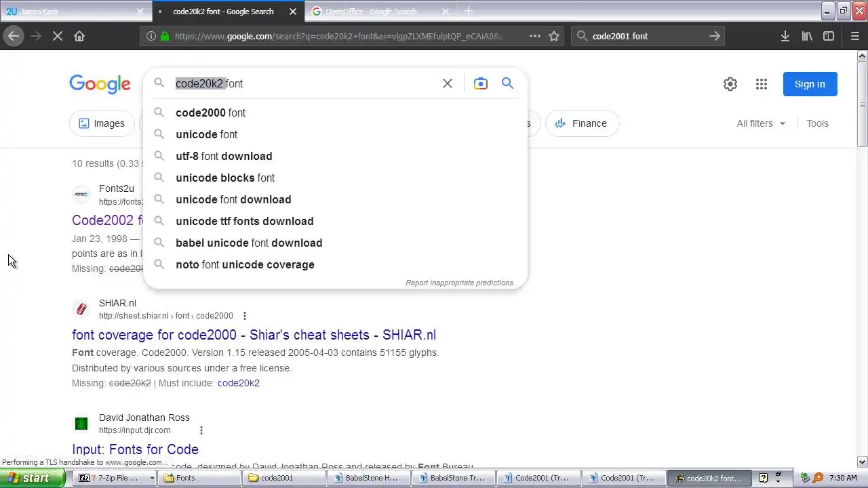The height and width of the screenshot is (488, 868).
Task: Open the browser home page icon
Action: [79, 36]
